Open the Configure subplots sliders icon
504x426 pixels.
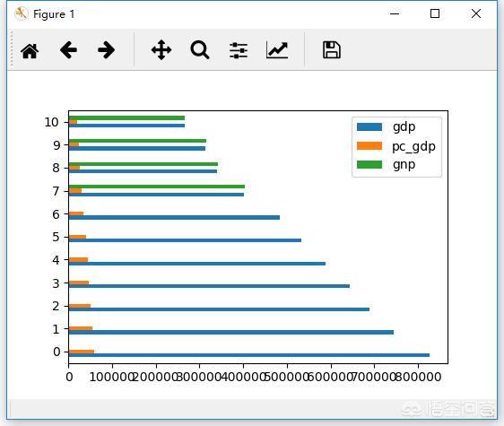[239, 50]
